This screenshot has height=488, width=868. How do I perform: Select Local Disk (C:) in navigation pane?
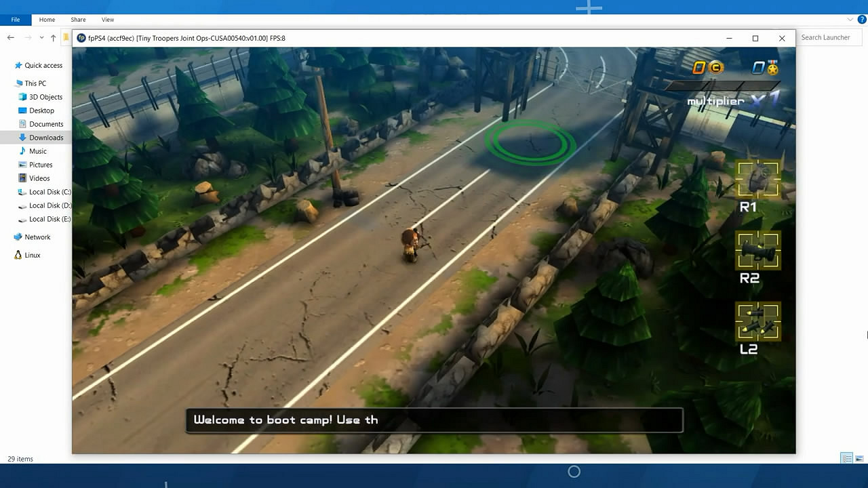(x=50, y=192)
